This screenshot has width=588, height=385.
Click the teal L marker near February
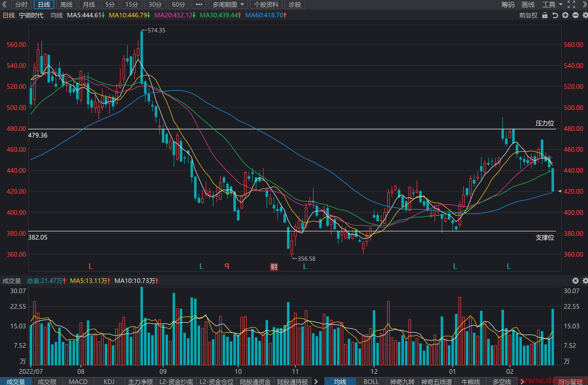509,267
